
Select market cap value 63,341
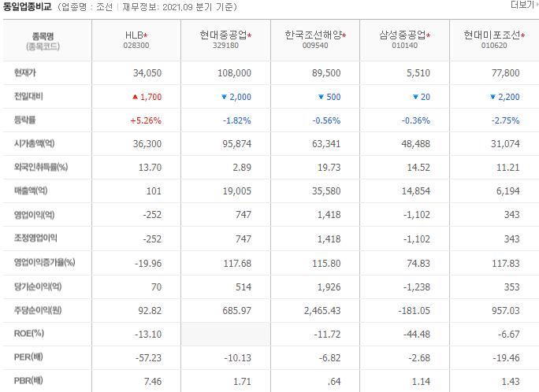tap(326, 144)
